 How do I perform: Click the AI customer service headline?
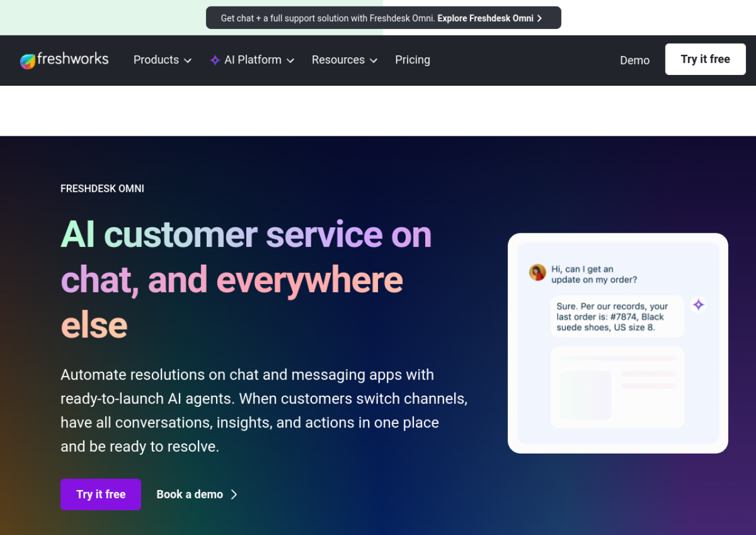coord(246,279)
